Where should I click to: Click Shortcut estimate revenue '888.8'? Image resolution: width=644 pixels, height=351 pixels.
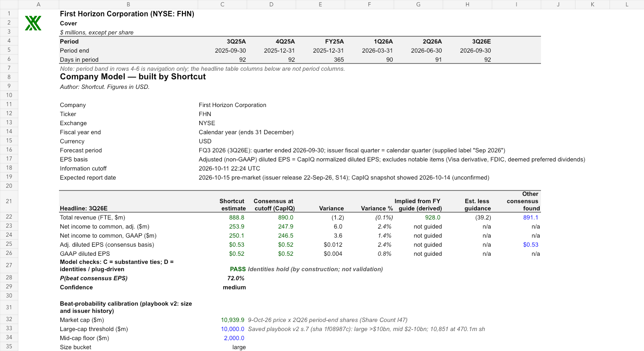(x=237, y=218)
